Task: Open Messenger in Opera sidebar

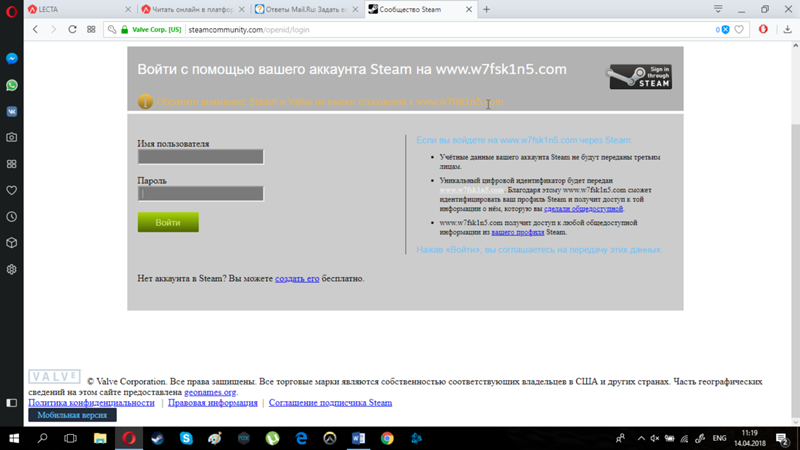Action: pyautogui.click(x=12, y=59)
